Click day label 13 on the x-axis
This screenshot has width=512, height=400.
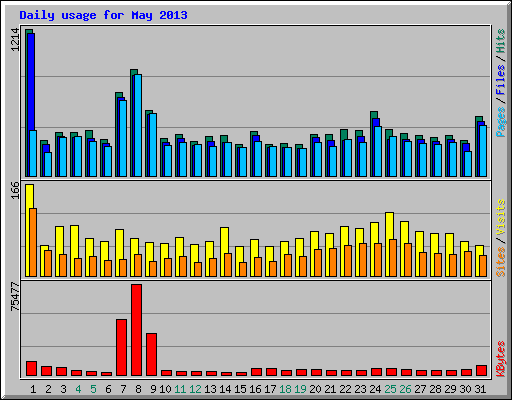[x=210, y=389]
